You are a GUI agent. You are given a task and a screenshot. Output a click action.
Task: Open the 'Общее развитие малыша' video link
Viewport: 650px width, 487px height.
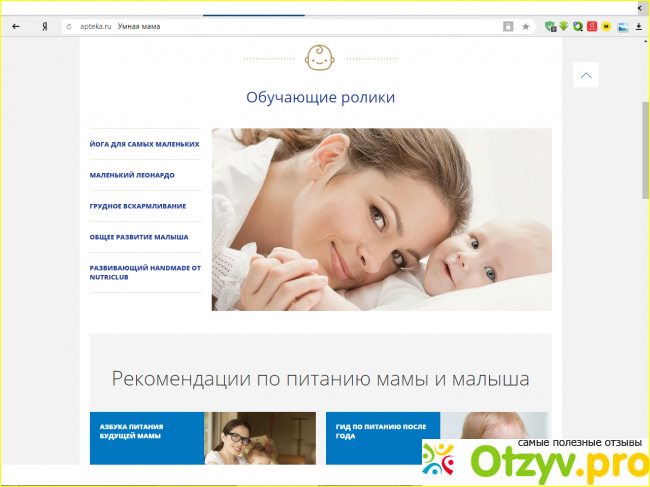click(x=138, y=237)
